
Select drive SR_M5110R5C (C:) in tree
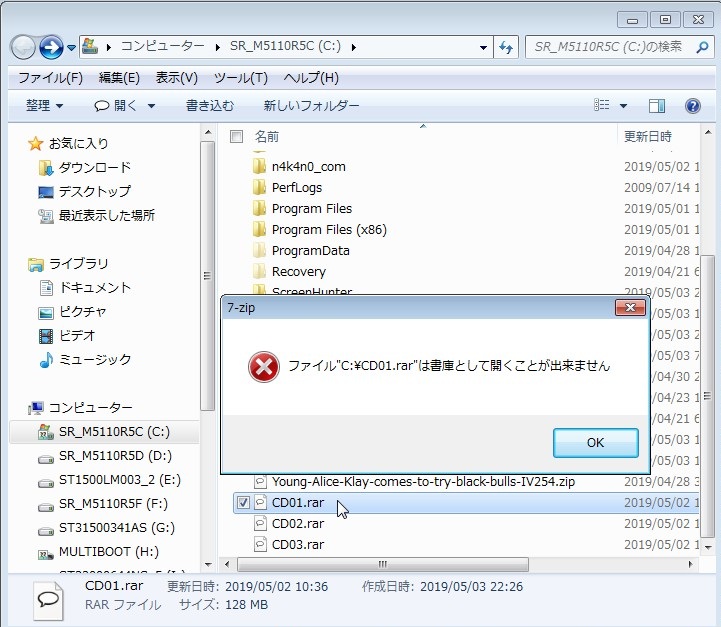(104, 432)
